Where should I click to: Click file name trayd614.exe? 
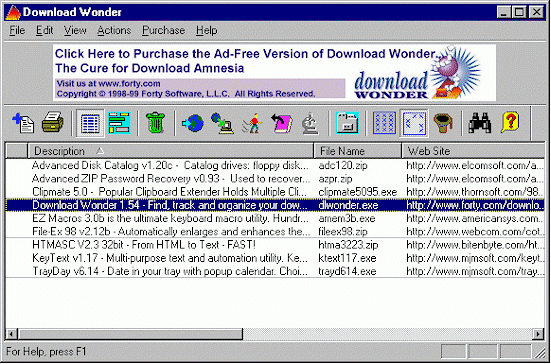(347, 272)
